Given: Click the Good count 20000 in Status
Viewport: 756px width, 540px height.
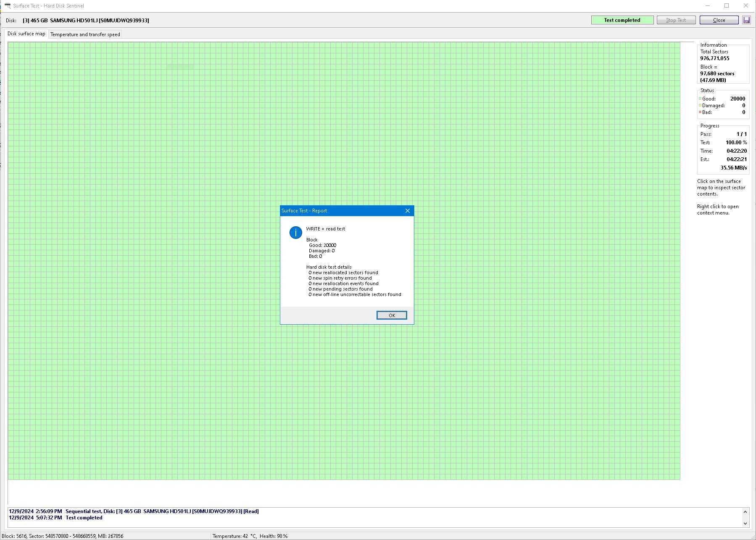Looking at the screenshot, I should tap(738, 99).
